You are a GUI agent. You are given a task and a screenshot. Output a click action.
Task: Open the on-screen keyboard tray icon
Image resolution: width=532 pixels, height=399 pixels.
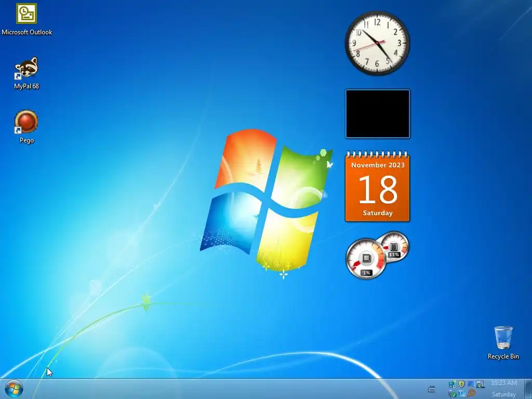[432, 389]
